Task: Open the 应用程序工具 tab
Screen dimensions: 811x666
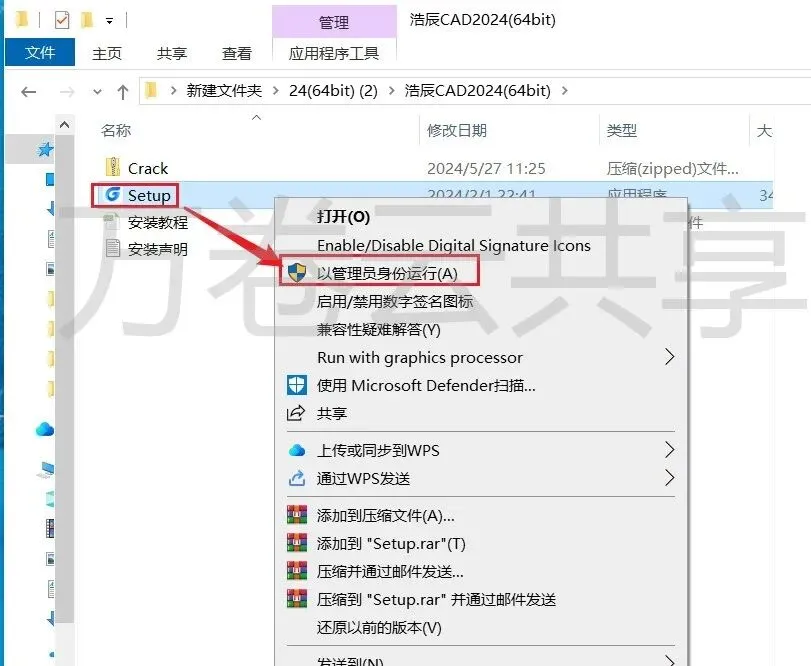Action: (x=334, y=53)
